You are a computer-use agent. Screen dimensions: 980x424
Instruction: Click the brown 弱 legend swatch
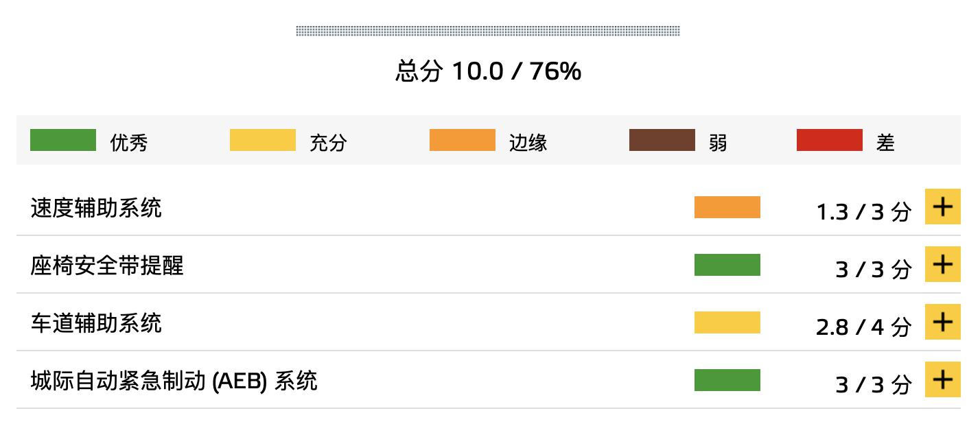[x=662, y=140]
